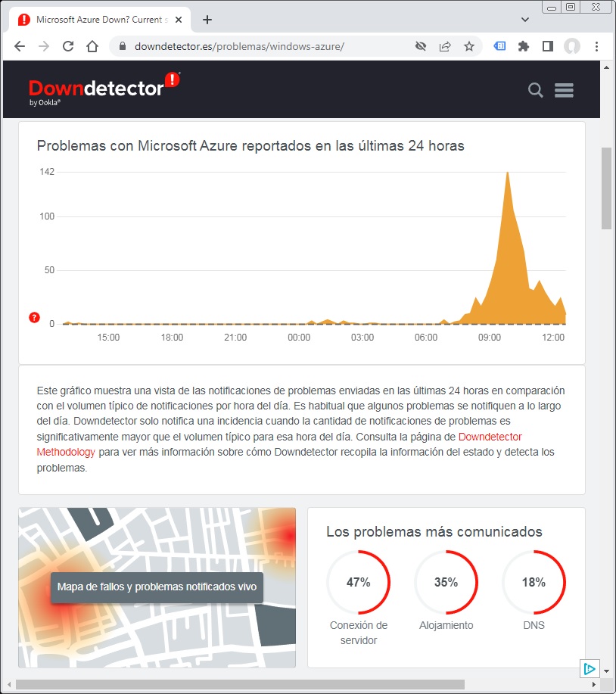Image resolution: width=616 pixels, height=694 pixels.
Task: Click the chart title about Microsoft Azure
Action: tap(250, 145)
